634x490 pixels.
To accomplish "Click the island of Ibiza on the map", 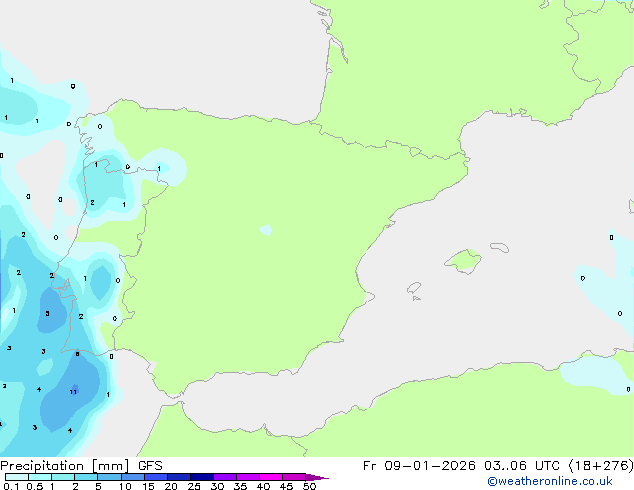I will tap(414, 288).
